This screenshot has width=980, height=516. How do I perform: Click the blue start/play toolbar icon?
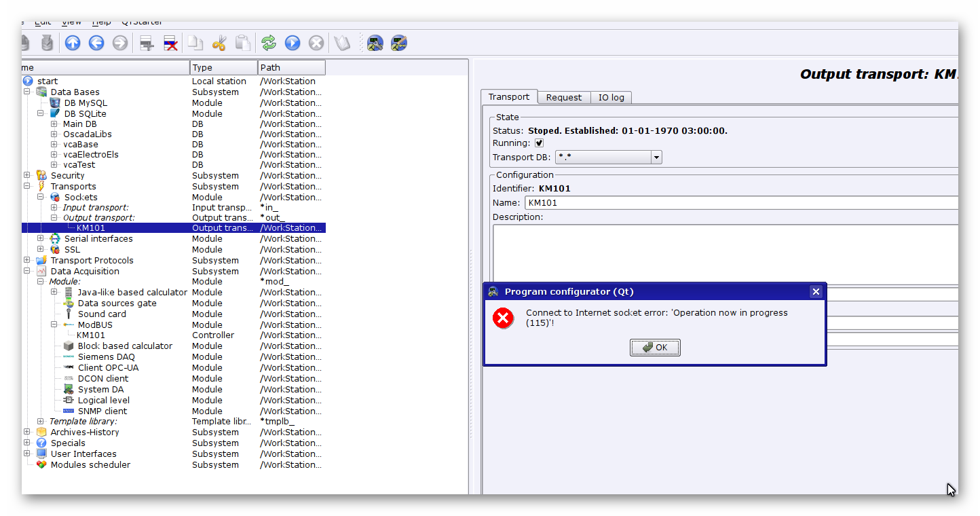293,43
